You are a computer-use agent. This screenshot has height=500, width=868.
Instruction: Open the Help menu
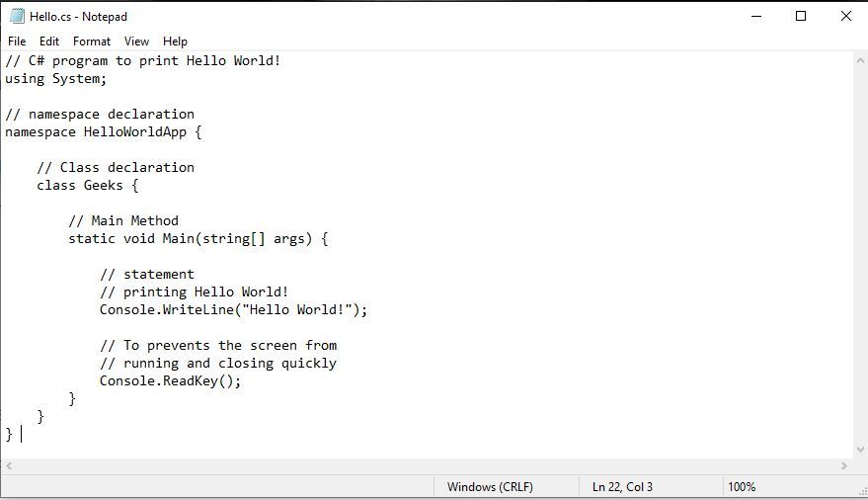[x=175, y=42]
